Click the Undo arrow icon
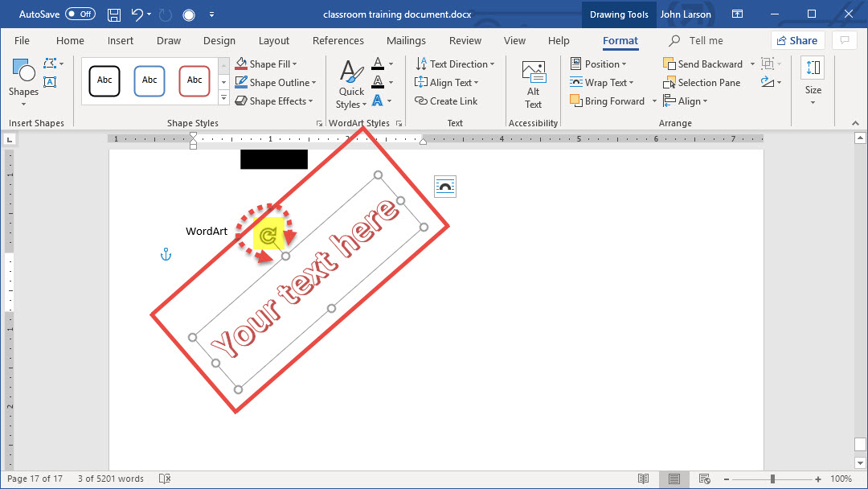The height and width of the screenshot is (489, 868). [x=137, y=14]
